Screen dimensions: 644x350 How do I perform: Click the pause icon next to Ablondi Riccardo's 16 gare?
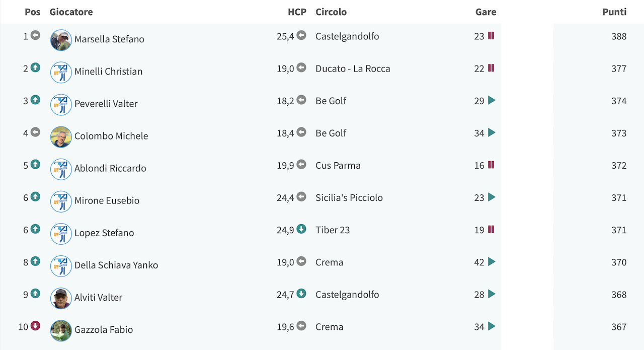[491, 165]
